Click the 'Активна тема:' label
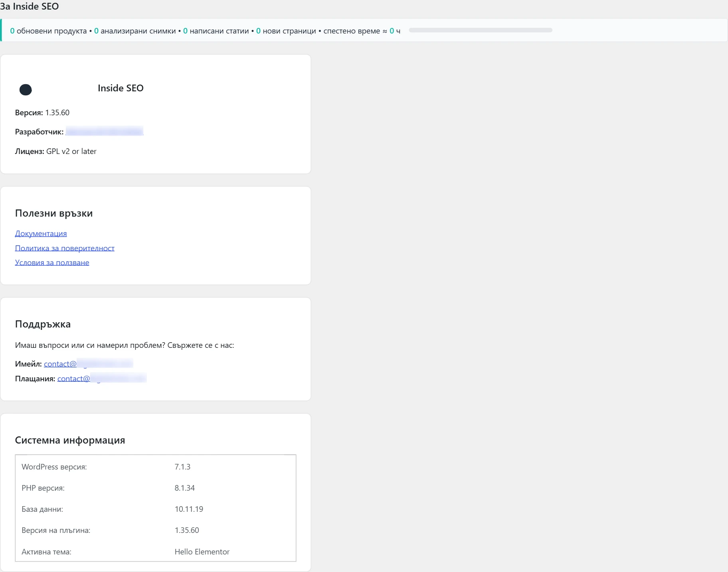Screen dimensions: 728x572 (x=46, y=552)
